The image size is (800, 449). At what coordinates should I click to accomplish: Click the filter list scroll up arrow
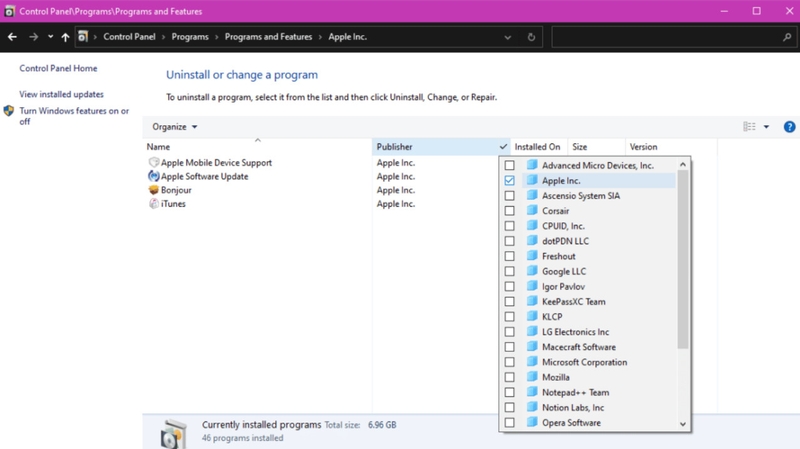click(683, 164)
